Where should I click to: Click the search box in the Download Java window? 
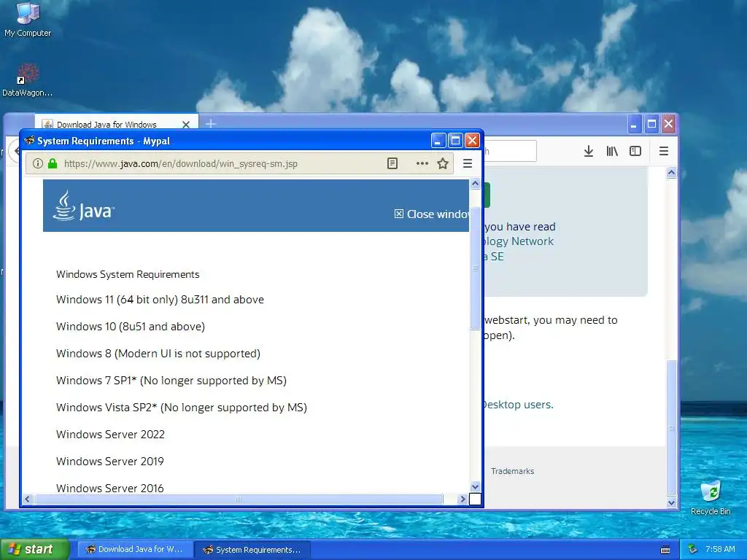point(510,152)
